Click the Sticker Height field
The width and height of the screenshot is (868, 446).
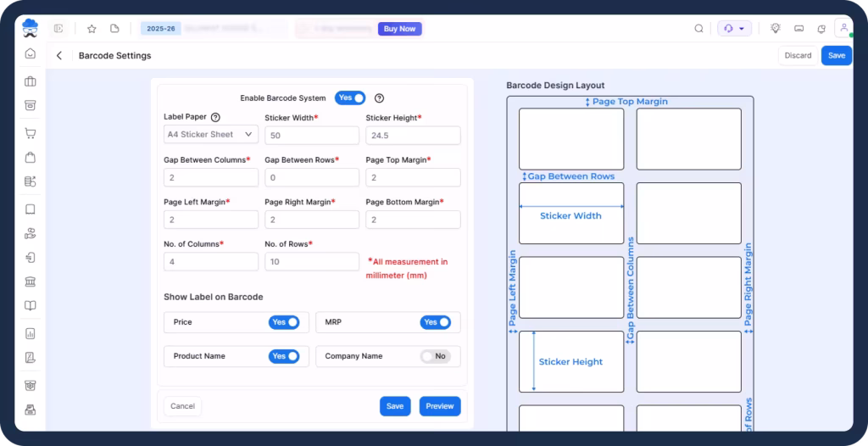click(413, 135)
